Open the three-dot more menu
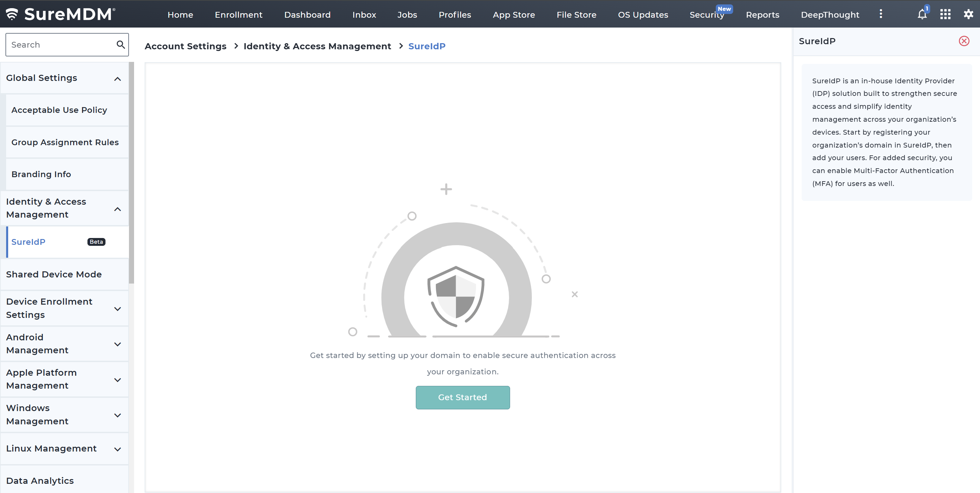The image size is (980, 493). click(x=881, y=14)
